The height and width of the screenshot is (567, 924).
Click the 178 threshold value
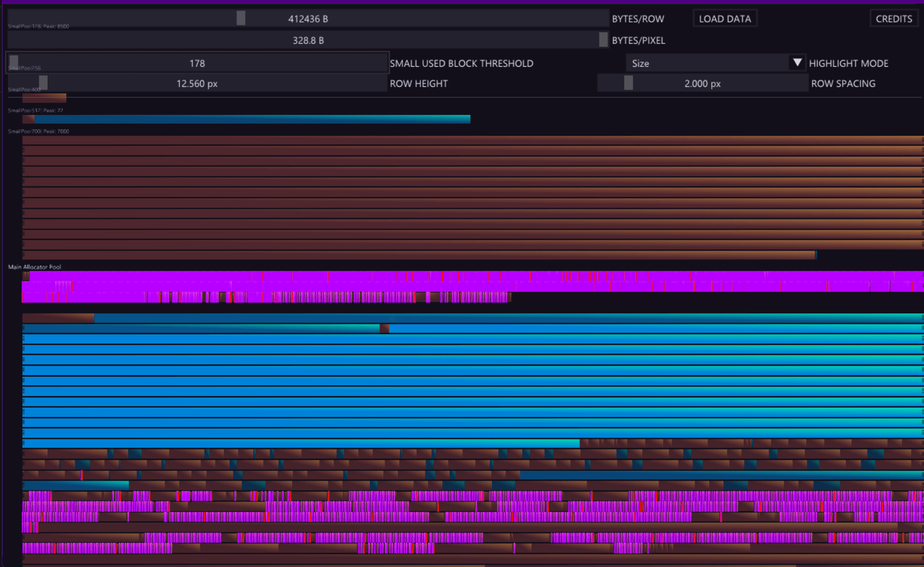click(x=197, y=64)
